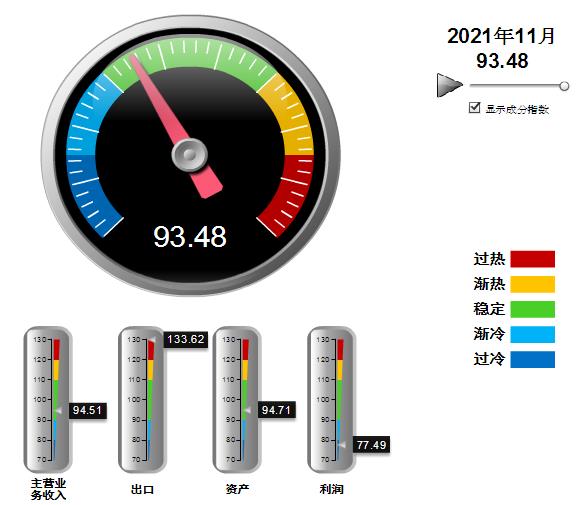Click the 77.49 value label
This screenshot has width=576, height=505.
[x=371, y=445]
